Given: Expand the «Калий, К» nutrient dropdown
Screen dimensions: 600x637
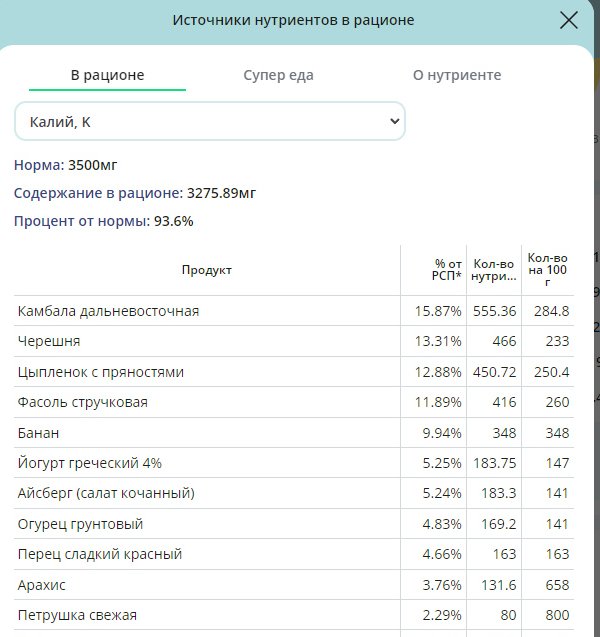Looking at the screenshot, I should click(x=210, y=121).
